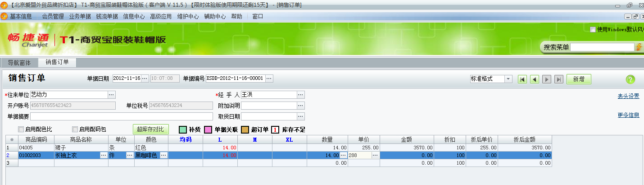Click the XL size column header
The height and width of the screenshot is (185, 644).
(290, 140)
